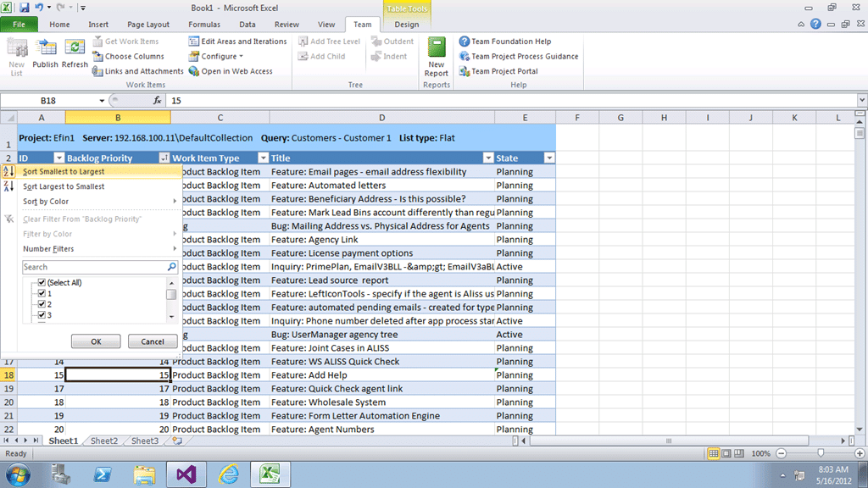
Task: Uncheck filter value 2
Action: 42,304
